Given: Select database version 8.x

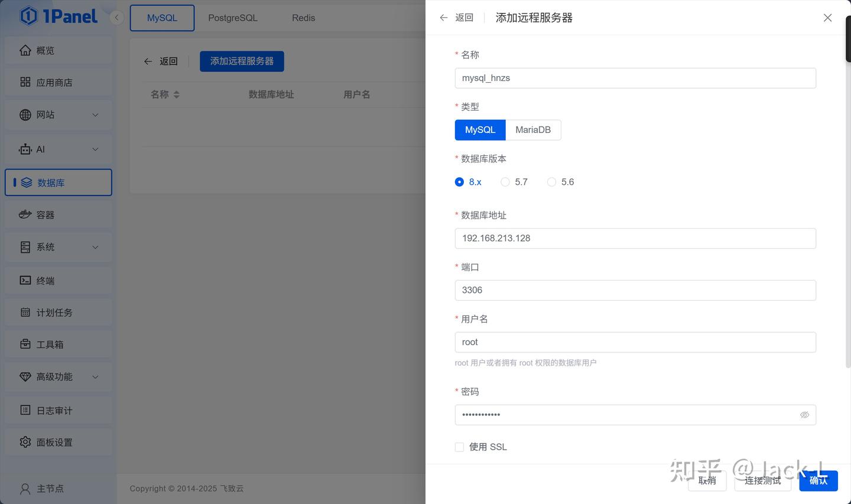Looking at the screenshot, I should [x=459, y=182].
